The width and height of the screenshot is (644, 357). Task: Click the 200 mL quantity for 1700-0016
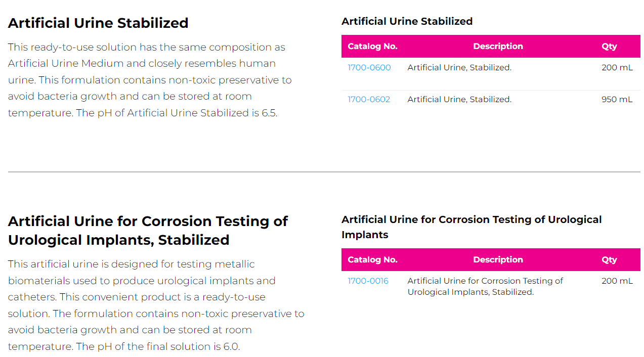[x=617, y=281]
